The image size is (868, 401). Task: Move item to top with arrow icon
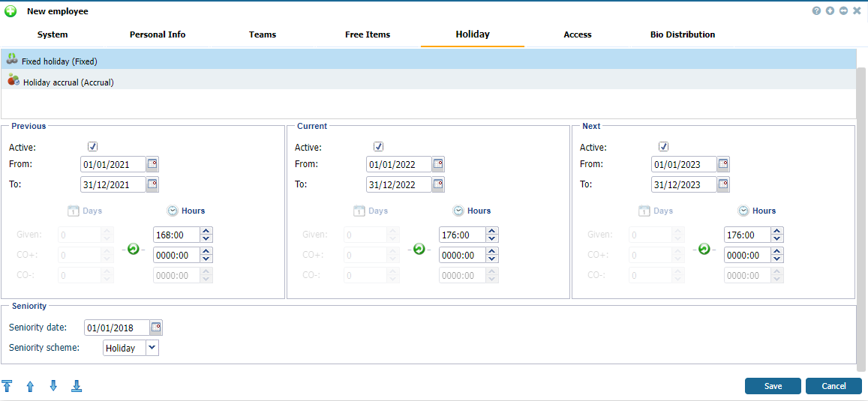tap(8, 387)
